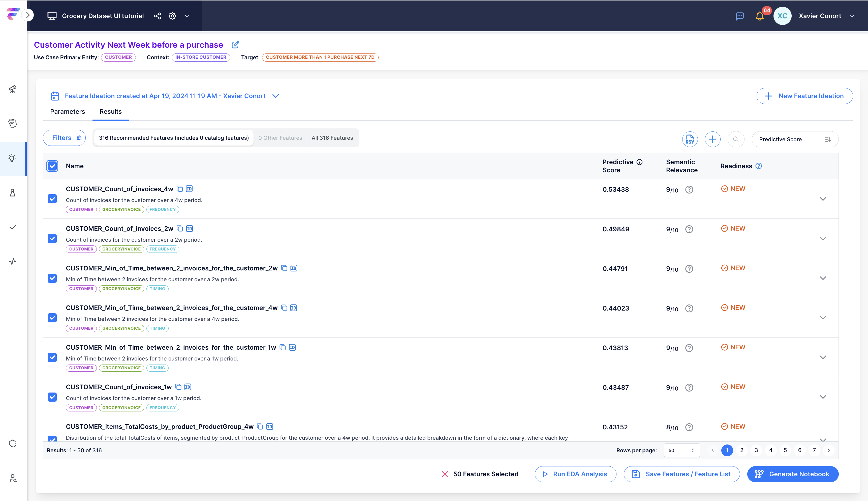Select 316 Recommended Features tab
The width and height of the screenshot is (868, 501).
pos(174,138)
